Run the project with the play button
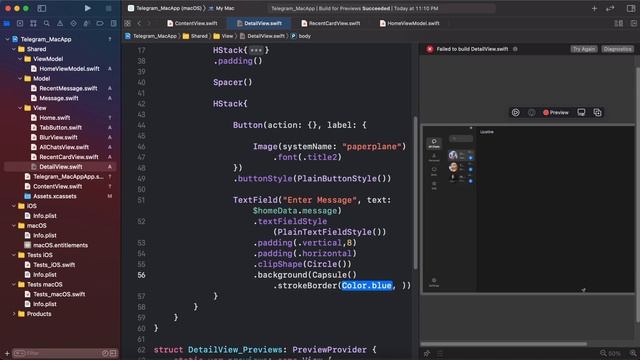640x360 pixels. pyautogui.click(x=87, y=8)
